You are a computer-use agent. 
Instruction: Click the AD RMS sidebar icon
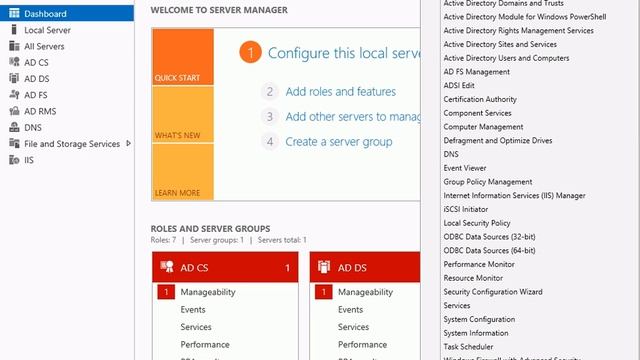tap(14, 111)
